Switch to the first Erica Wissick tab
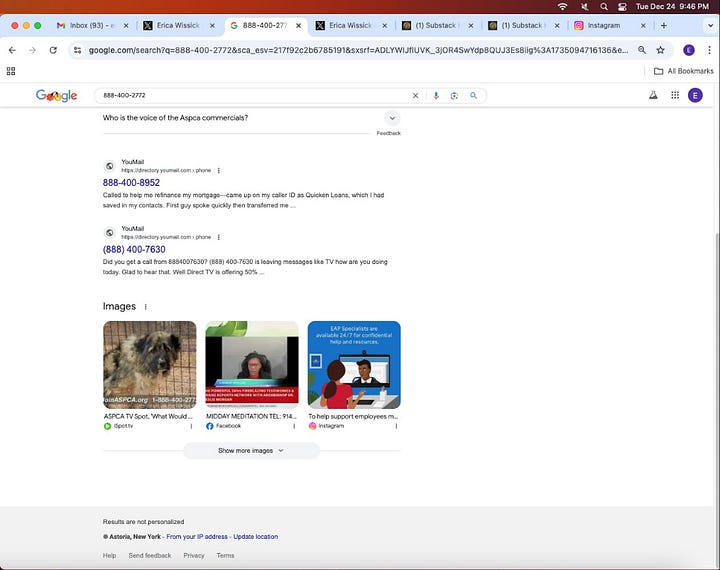This screenshot has width=720, height=570. point(178,26)
